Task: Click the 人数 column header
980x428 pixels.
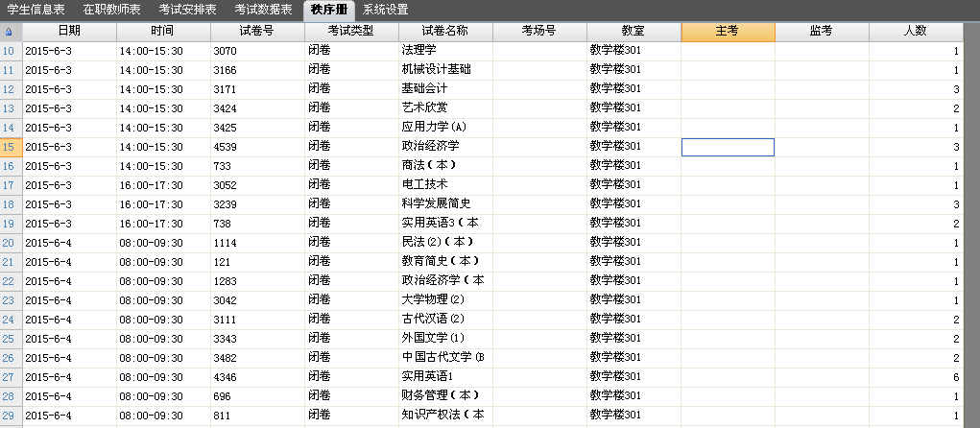Action: 917,32
